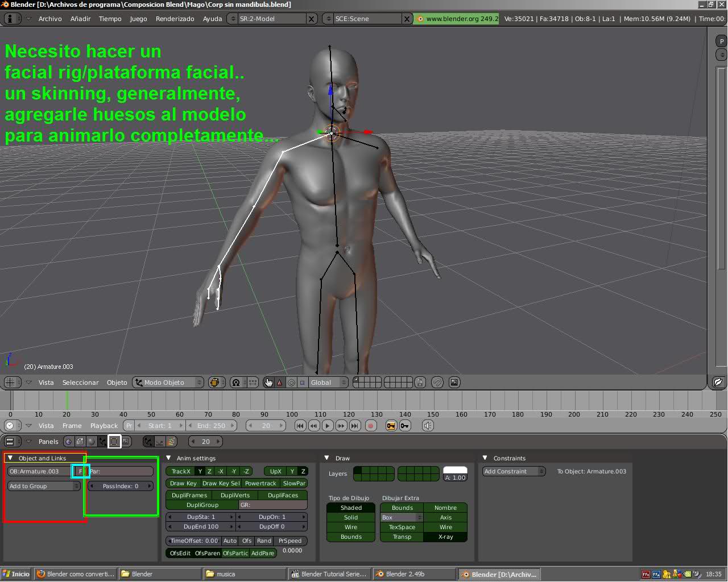Skip to the timeline end frame

pyautogui.click(x=355, y=426)
